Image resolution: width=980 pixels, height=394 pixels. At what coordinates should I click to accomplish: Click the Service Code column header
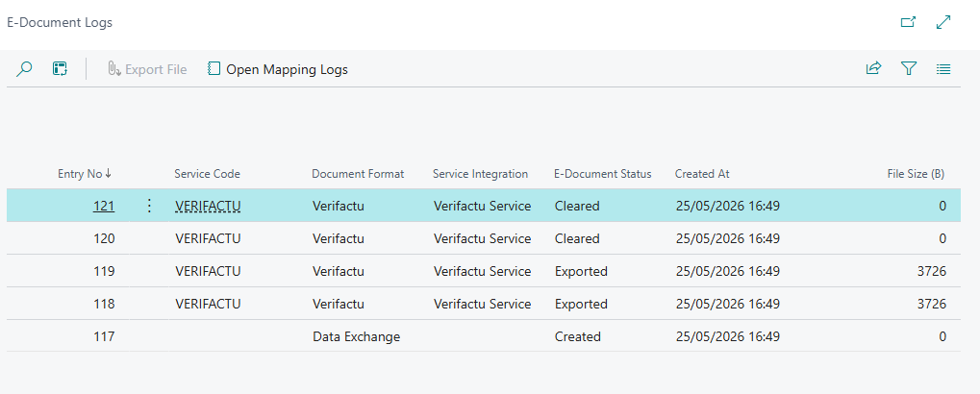207,174
